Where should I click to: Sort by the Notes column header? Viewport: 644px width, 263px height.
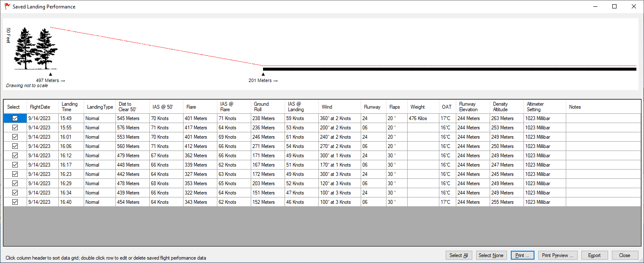point(603,107)
